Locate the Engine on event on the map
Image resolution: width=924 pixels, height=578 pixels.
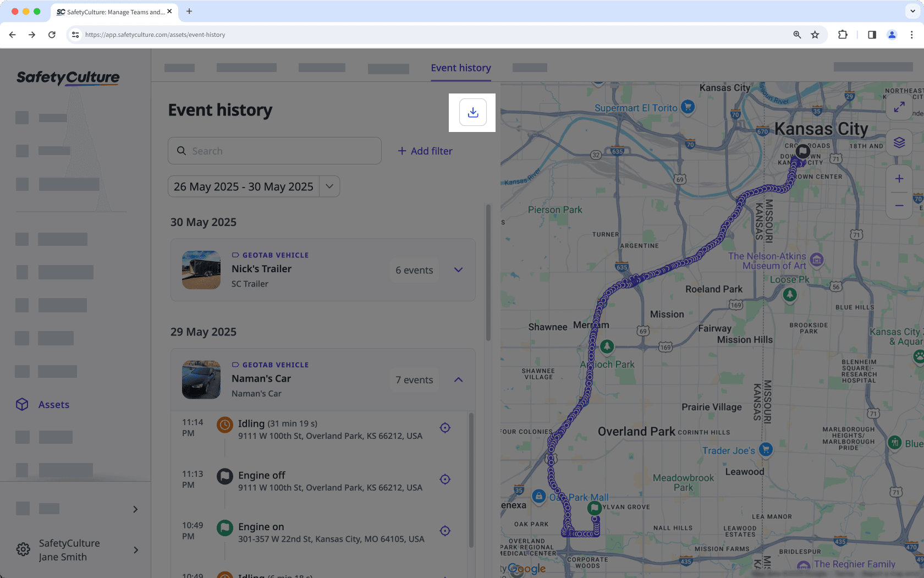[445, 531]
